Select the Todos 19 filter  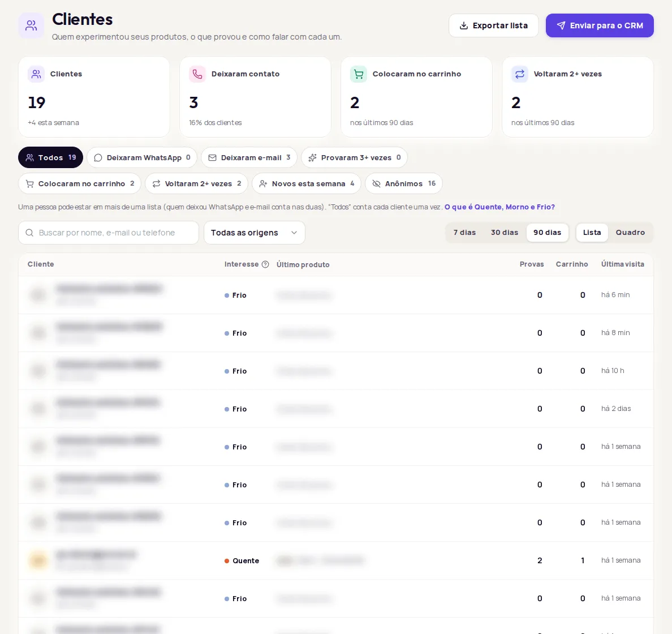click(50, 158)
